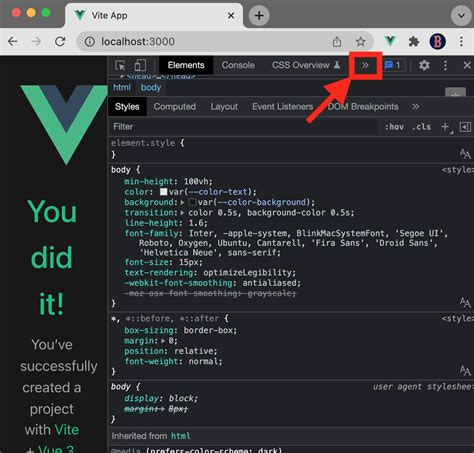Viewport: 474px width, 453px height.
Task: Open the --color-background variable link
Action: click(261, 202)
